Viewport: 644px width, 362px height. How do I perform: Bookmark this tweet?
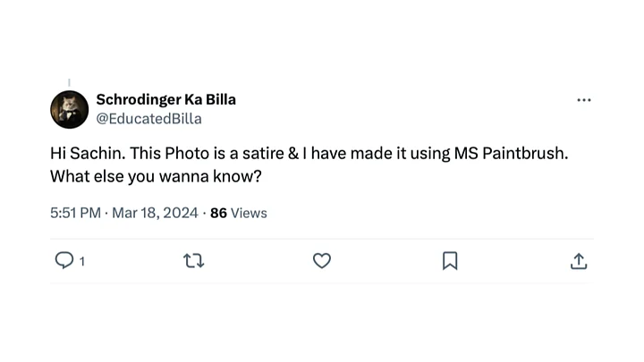(x=450, y=261)
